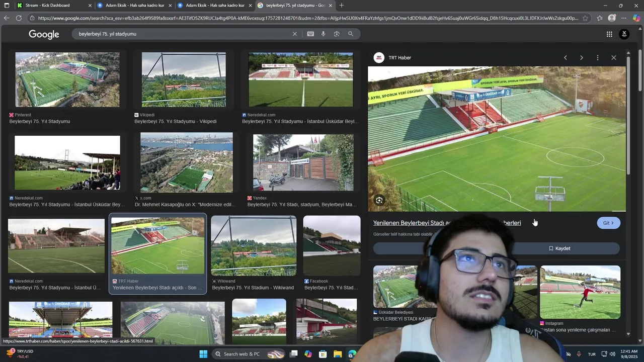The width and height of the screenshot is (644, 362).
Task: Open the Yenilenen Beylerbeyi Stadı title link
Action: point(447,223)
